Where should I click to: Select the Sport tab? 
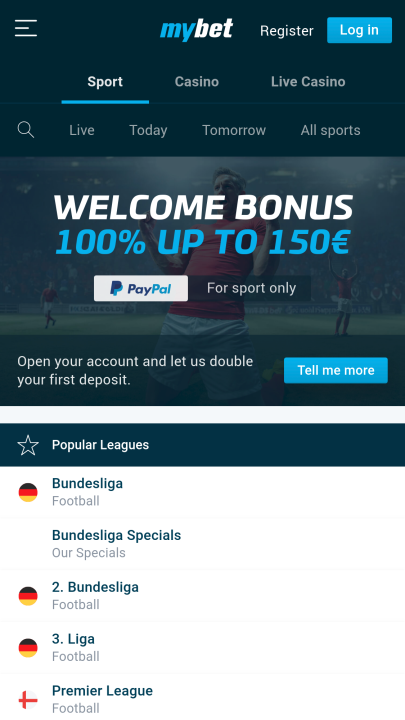tap(105, 82)
